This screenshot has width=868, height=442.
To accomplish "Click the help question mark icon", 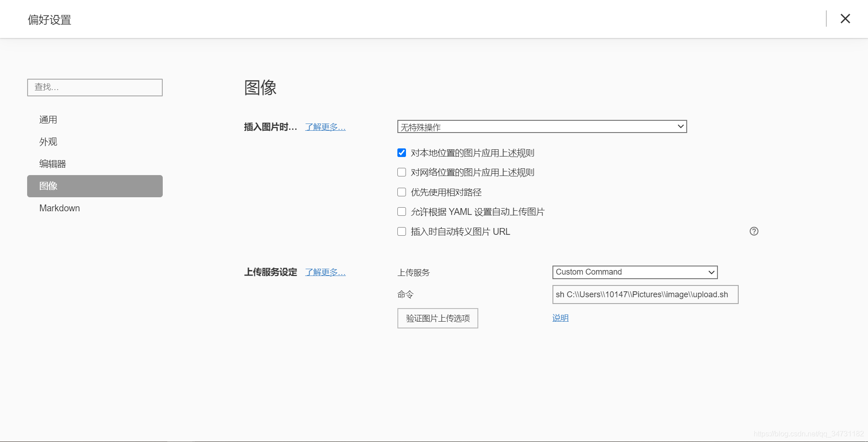I will [754, 231].
